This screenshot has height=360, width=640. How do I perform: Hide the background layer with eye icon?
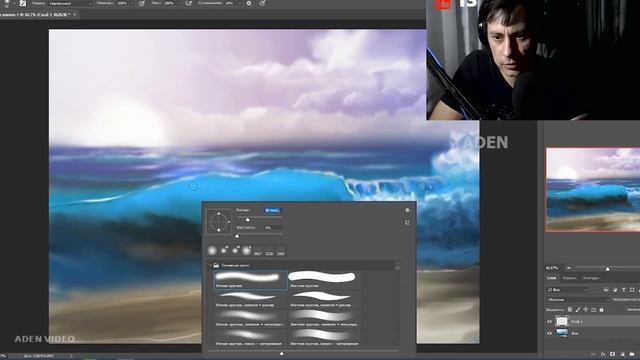[x=549, y=333]
